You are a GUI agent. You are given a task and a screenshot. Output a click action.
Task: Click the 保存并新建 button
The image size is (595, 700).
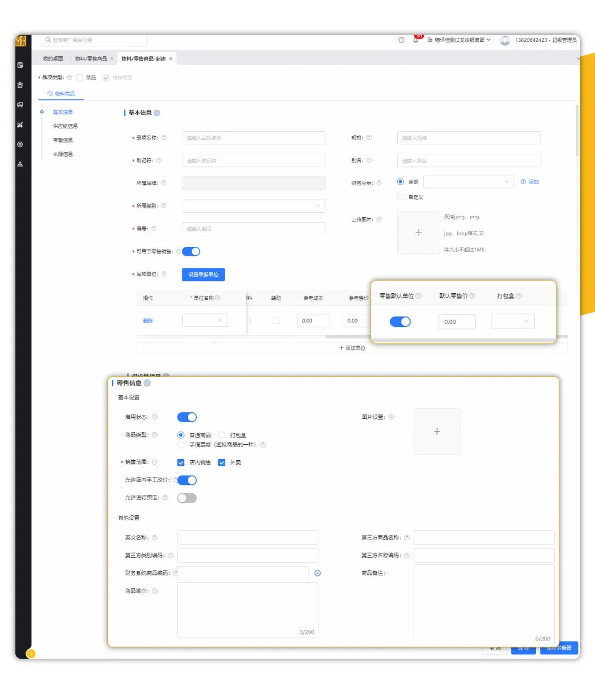(559, 648)
